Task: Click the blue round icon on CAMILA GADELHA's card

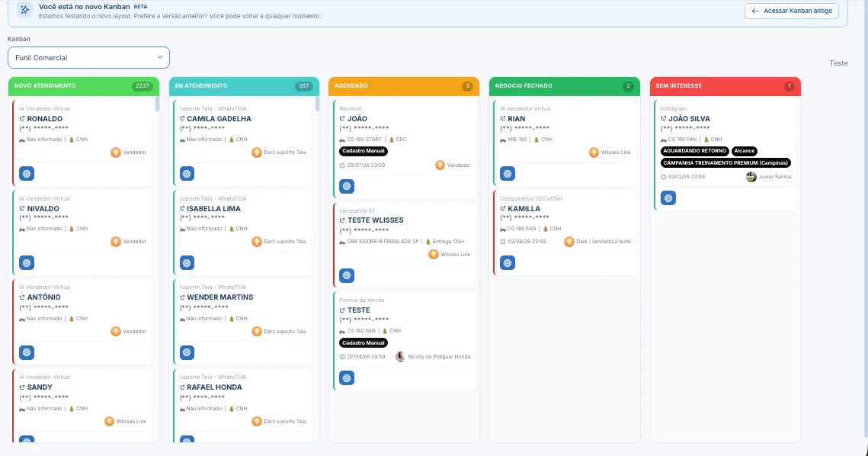Action: (x=187, y=173)
